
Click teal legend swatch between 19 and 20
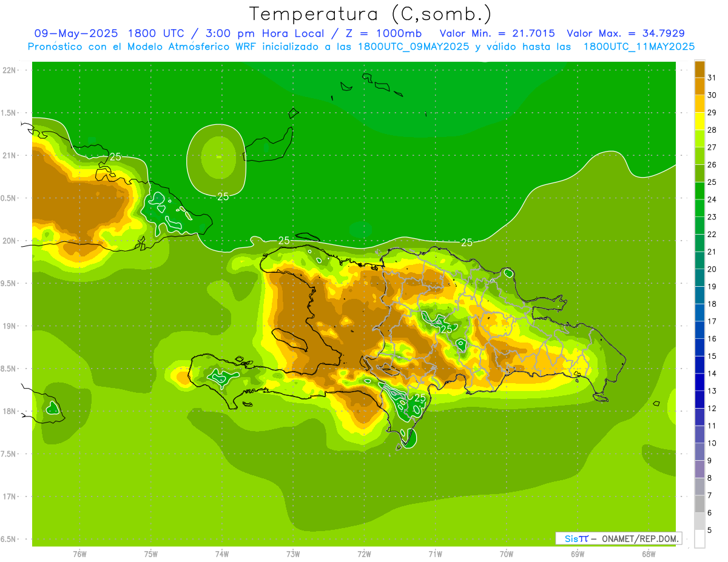click(699, 278)
